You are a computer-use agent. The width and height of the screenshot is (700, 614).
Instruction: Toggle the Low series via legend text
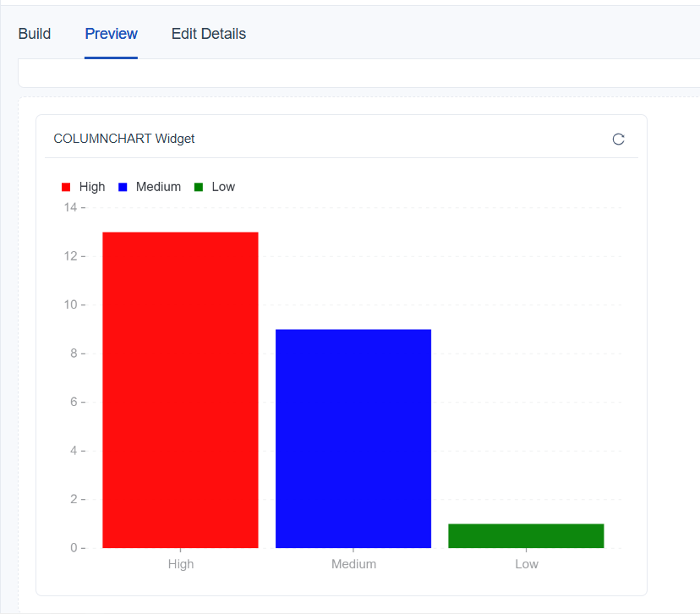tap(223, 187)
